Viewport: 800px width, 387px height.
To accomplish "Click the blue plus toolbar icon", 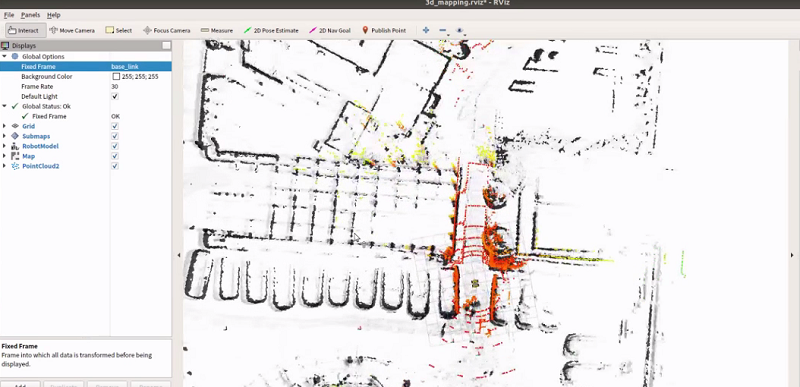I will 426,31.
